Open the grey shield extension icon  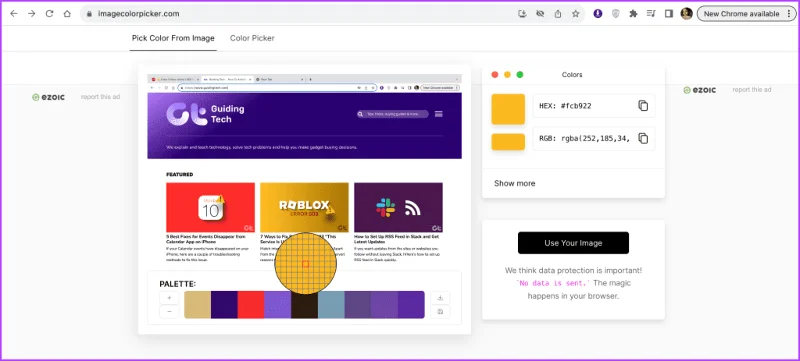(616, 14)
